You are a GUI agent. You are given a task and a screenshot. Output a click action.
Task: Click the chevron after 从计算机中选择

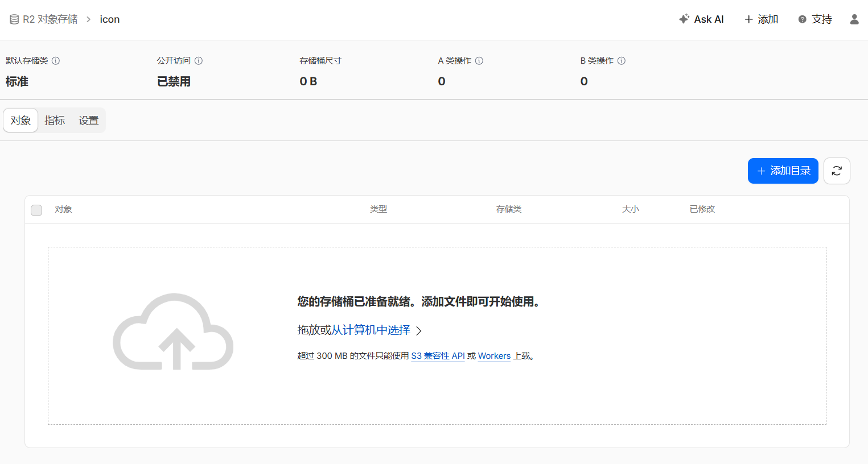pos(419,330)
